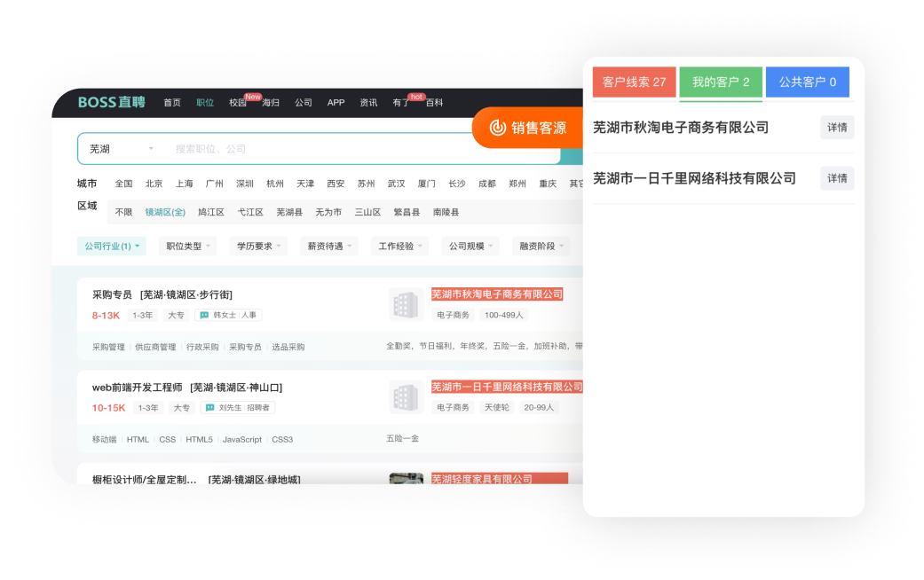Screen dimensions: 924x580
Task: Switch to 我的客户 2 tab
Action: click(721, 82)
